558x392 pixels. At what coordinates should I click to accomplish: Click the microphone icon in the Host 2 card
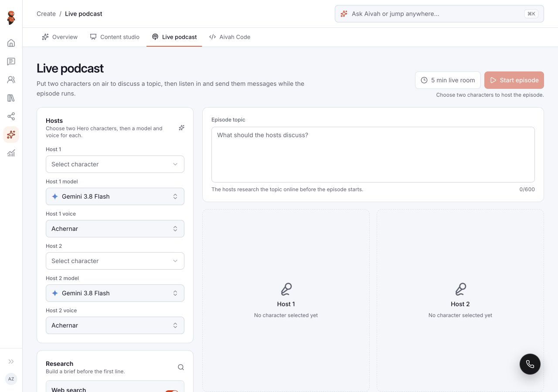point(460,289)
